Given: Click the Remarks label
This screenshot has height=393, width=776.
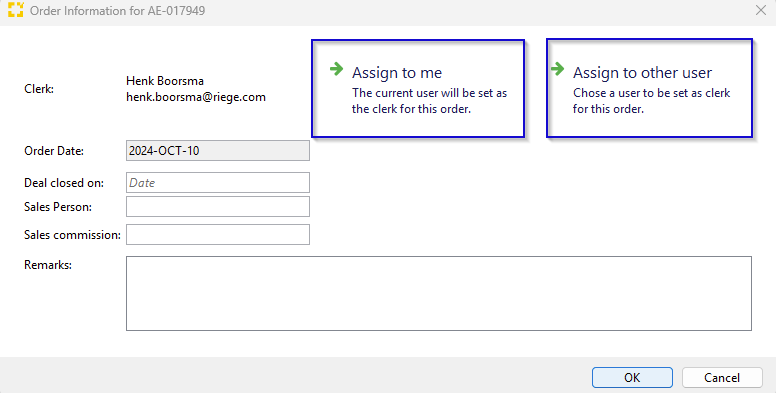Looking at the screenshot, I should [48, 265].
